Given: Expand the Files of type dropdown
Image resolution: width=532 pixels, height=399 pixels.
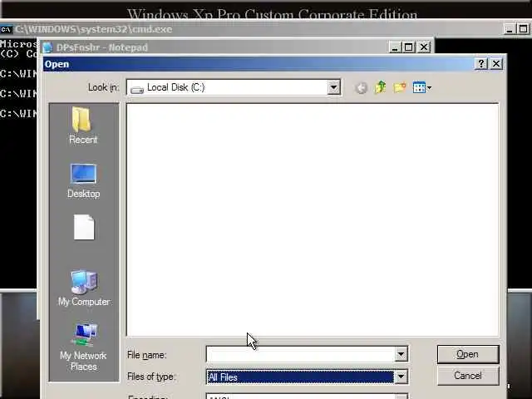Looking at the screenshot, I should 401,377.
